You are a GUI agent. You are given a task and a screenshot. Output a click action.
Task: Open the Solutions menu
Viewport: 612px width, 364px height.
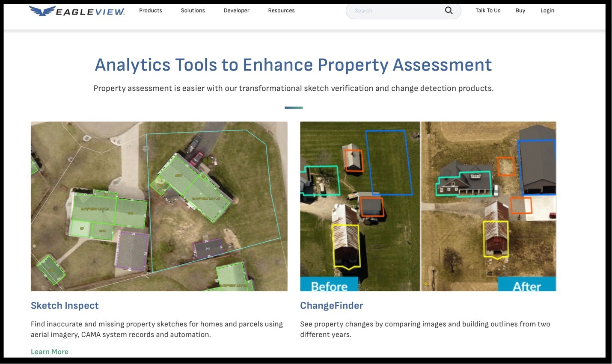coord(193,10)
